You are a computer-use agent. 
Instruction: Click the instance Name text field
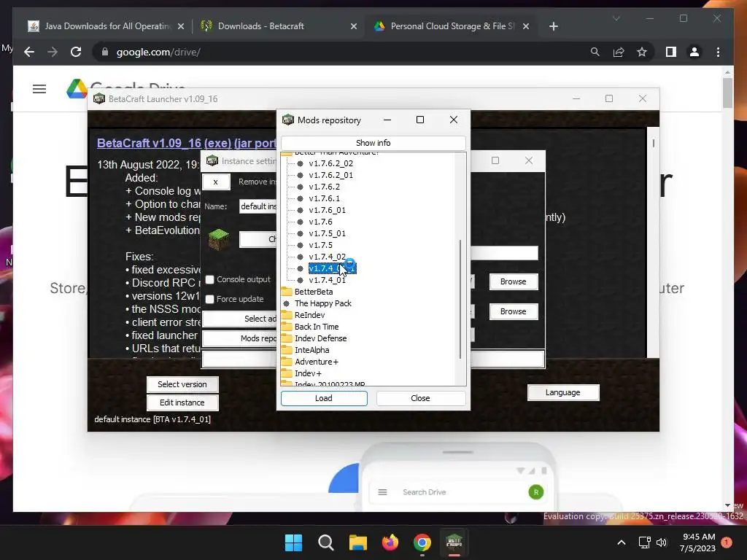[258, 206]
